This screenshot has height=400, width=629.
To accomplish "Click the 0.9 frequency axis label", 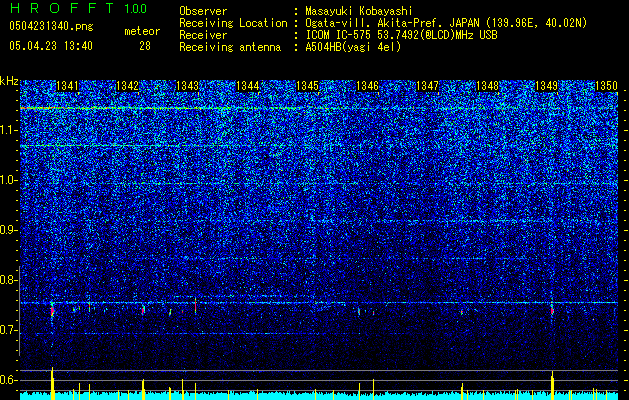I will 8,230.
